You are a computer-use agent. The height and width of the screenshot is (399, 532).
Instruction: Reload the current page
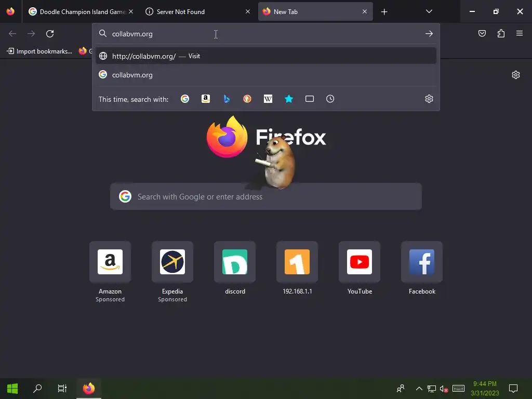pos(50,34)
